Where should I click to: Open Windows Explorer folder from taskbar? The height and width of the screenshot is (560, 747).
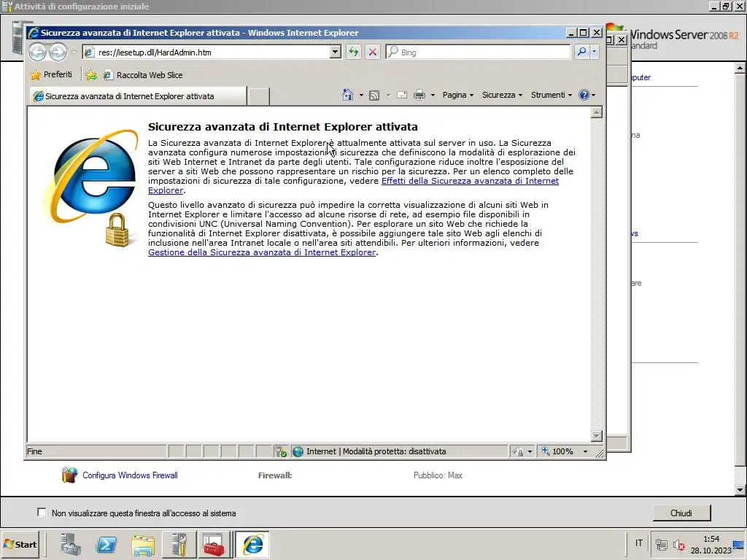tap(143, 545)
